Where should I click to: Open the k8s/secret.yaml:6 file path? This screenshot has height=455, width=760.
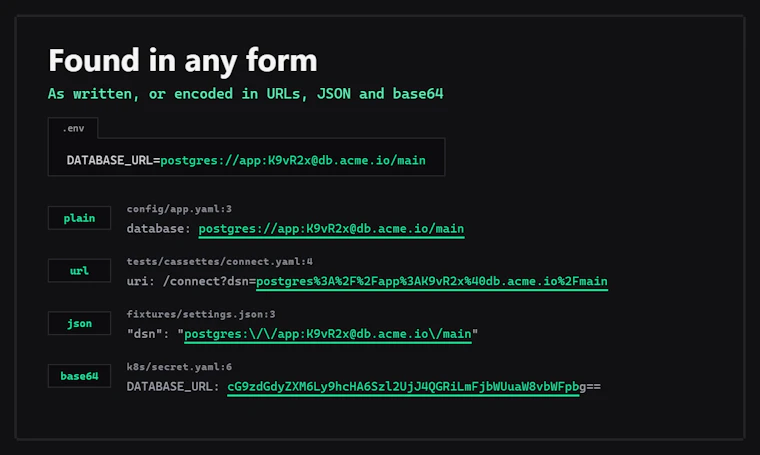tap(179, 367)
